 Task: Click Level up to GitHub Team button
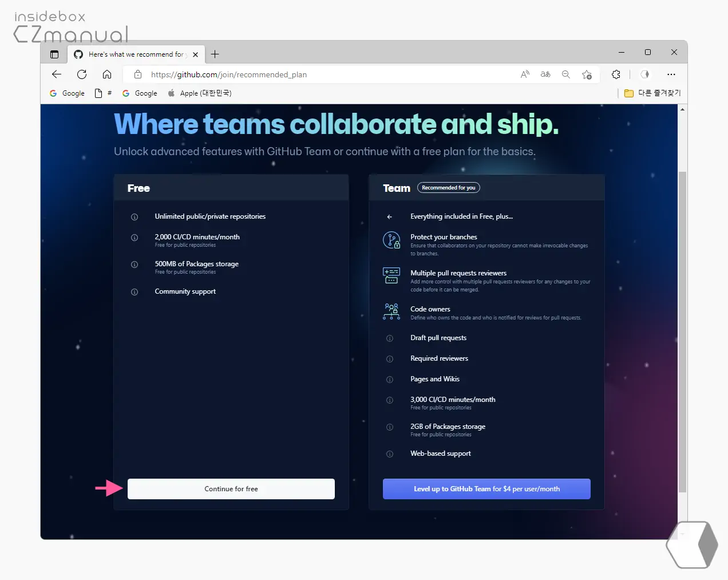[486, 489]
